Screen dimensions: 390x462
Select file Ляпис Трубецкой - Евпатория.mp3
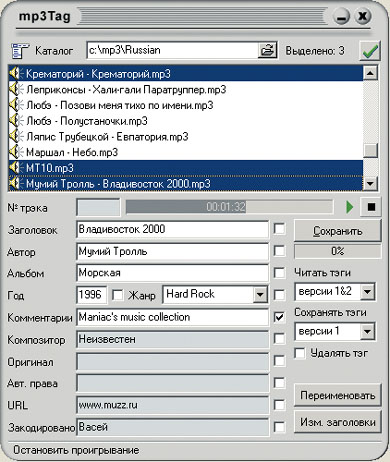pyautogui.click(x=186, y=136)
